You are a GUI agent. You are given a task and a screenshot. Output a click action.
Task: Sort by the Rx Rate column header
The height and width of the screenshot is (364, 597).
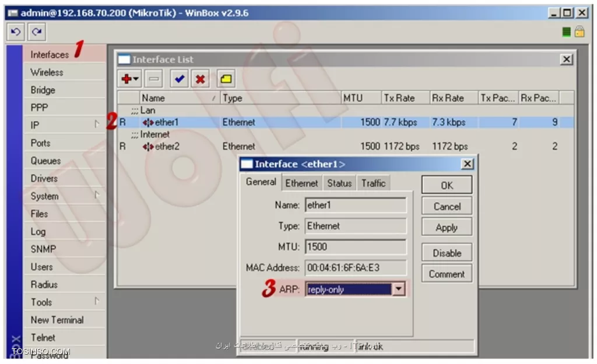[454, 98]
